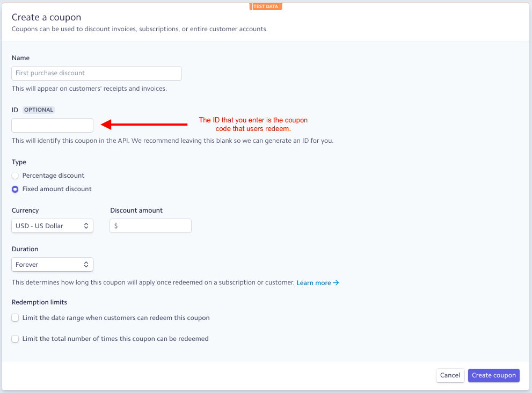Click the Cancel button

point(450,375)
